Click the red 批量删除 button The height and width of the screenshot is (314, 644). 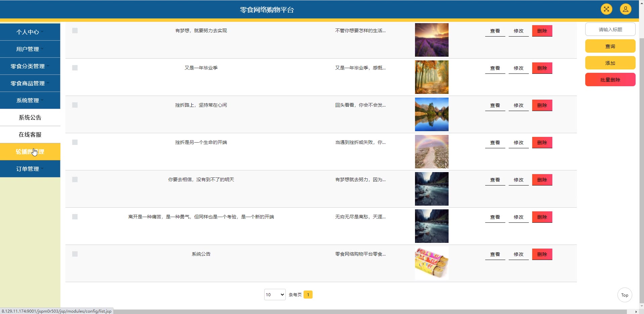pos(610,80)
